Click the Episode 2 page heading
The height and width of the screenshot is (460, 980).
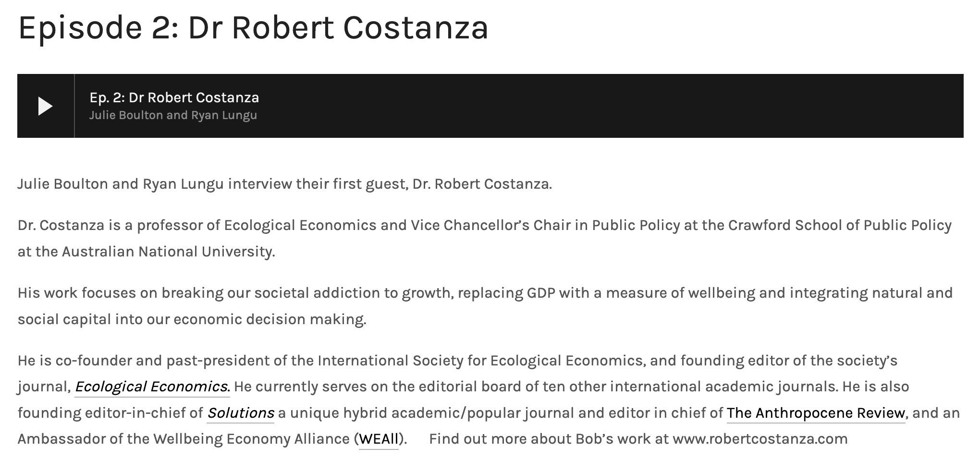(253, 27)
